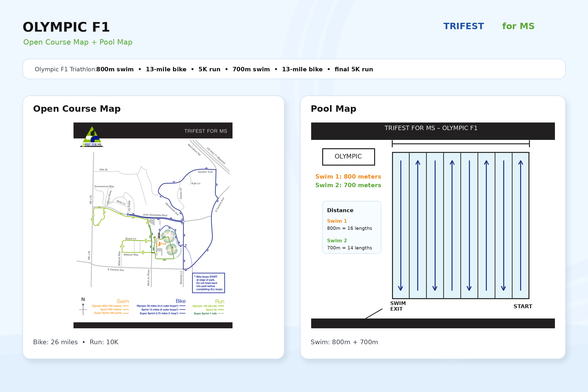Click "final 5K run" in the summary bar
Image resolution: width=588 pixels, height=392 pixels.
click(354, 69)
